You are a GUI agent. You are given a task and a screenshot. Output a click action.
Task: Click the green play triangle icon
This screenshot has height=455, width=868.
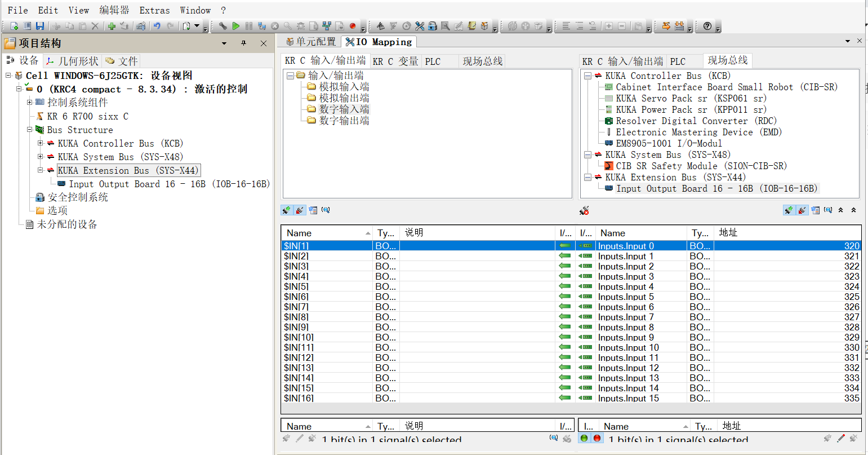coord(236,26)
